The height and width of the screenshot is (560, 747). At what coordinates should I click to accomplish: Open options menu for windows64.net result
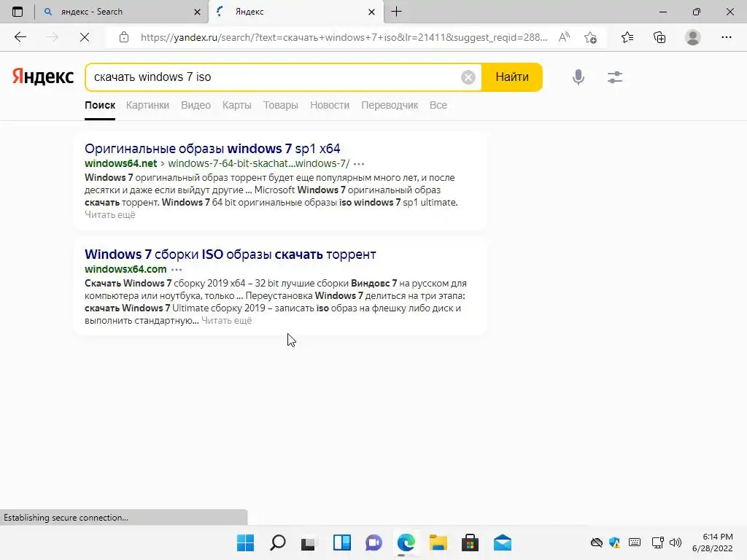tap(359, 164)
